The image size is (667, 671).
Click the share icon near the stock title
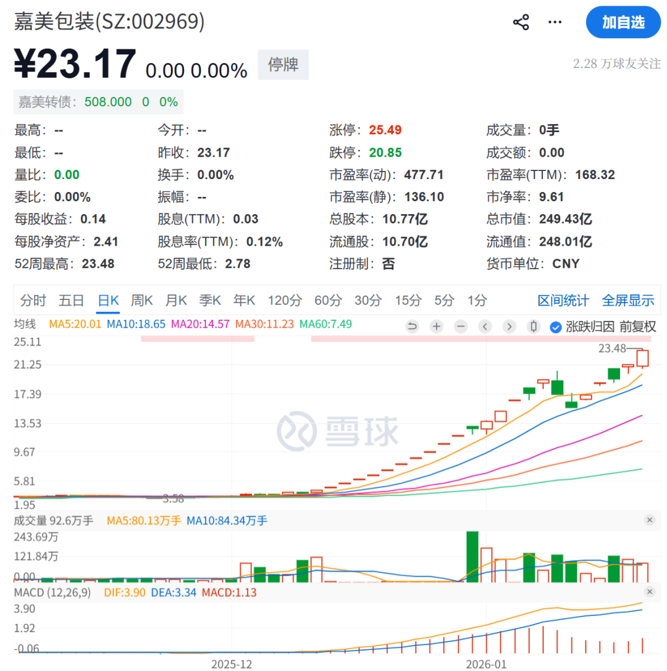pyautogui.click(x=521, y=22)
